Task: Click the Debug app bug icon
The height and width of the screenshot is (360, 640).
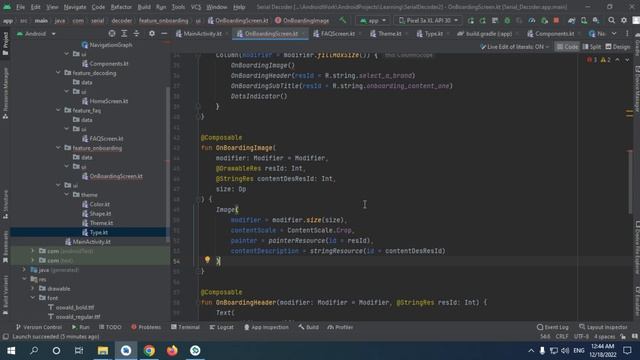Action: [507, 20]
